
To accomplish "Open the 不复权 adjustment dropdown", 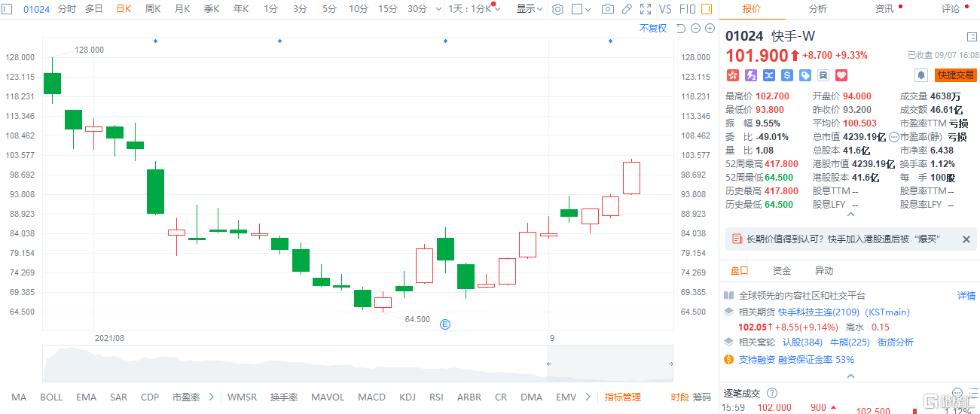I will click(x=653, y=29).
